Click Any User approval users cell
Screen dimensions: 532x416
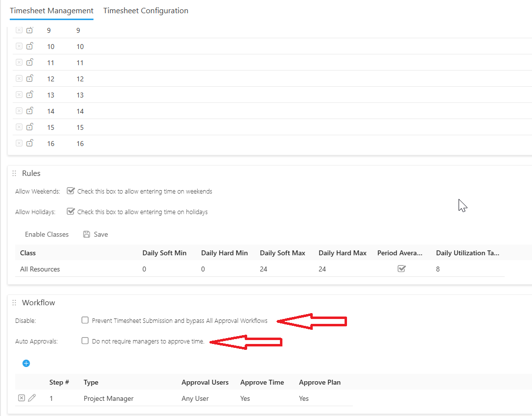pos(195,398)
